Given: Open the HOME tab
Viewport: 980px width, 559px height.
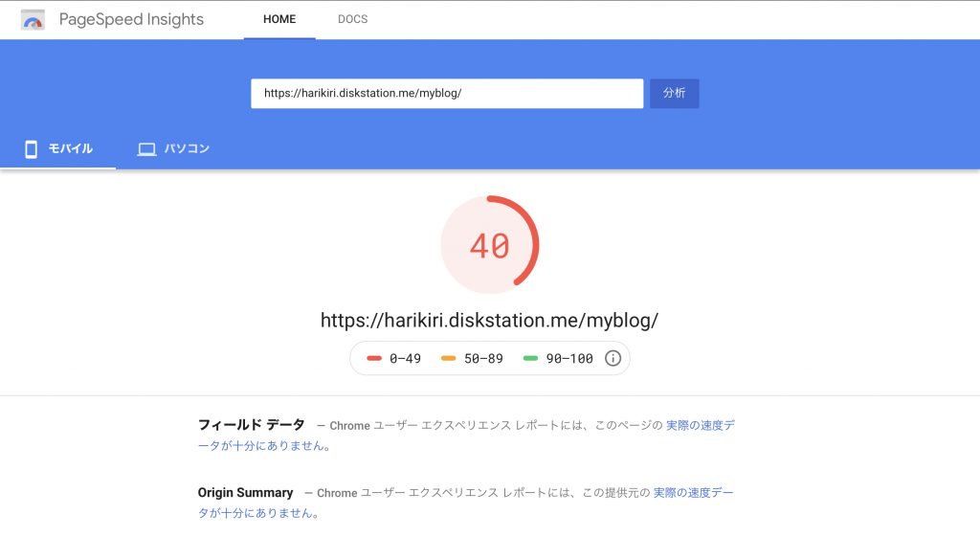Looking at the screenshot, I should click(279, 19).
